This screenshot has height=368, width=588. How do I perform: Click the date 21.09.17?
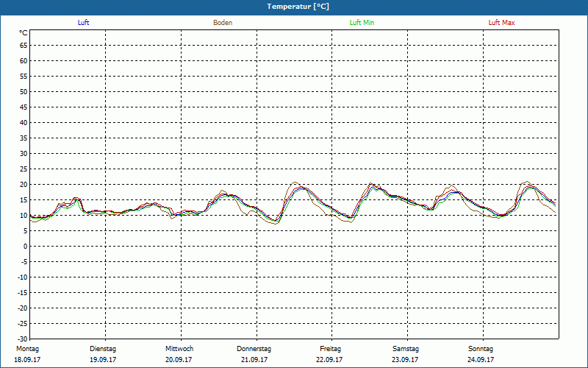click(x=254, y=360)
